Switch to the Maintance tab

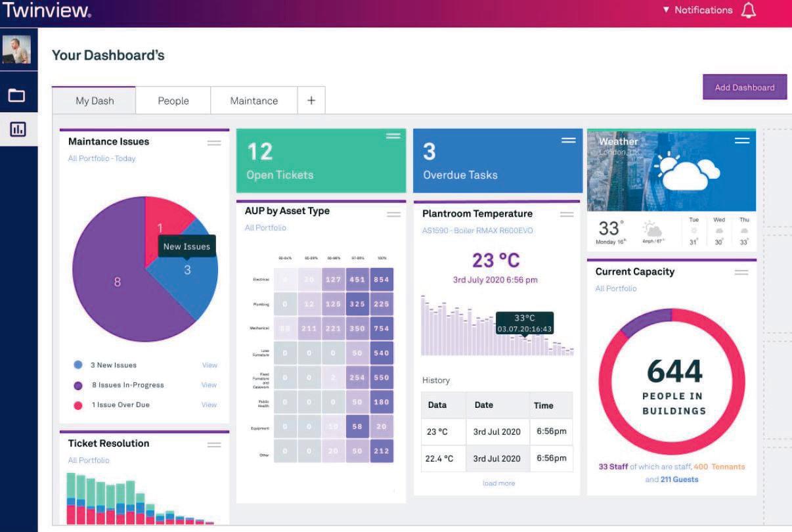(254, 100)
